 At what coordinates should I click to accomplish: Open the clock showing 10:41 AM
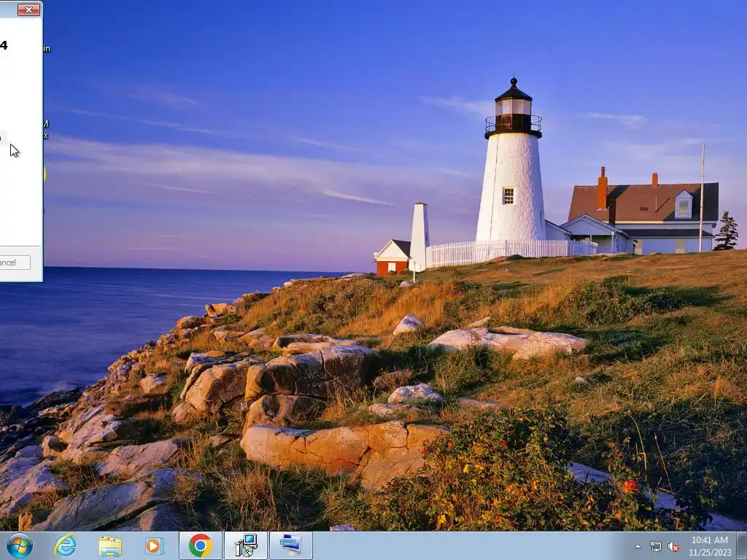(709, 546)
